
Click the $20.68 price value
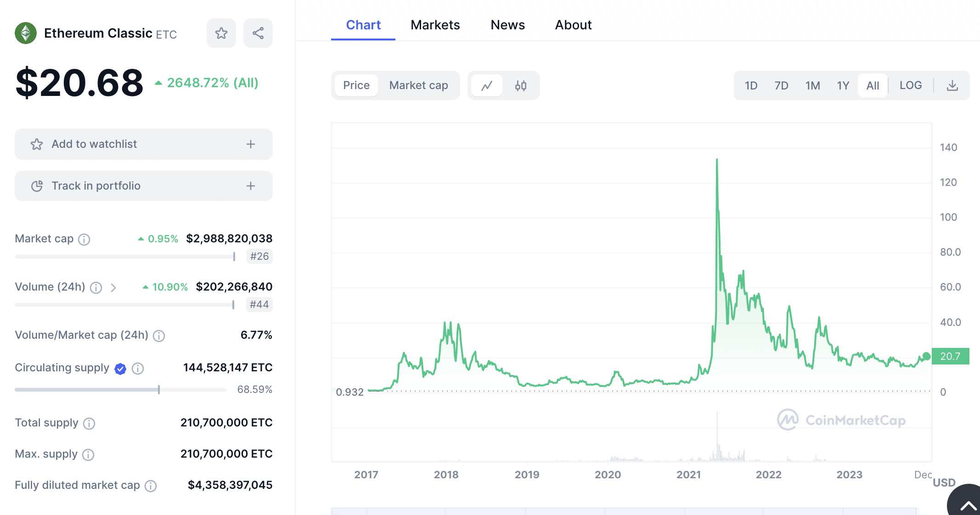point(79,83)
